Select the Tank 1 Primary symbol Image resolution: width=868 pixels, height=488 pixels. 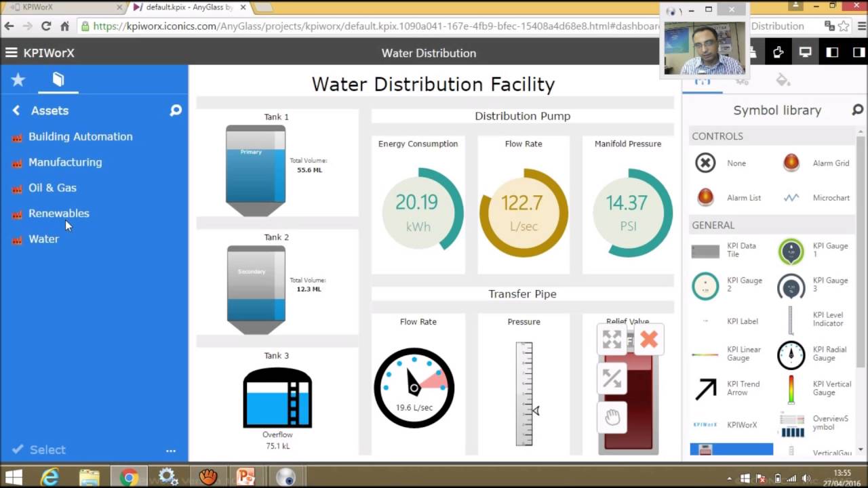[x=256, y=171]
